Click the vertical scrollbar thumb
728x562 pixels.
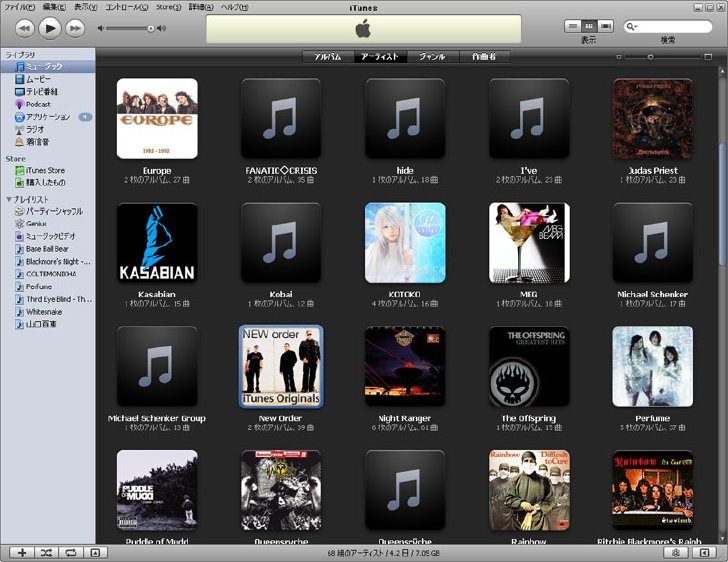point(722,204)
